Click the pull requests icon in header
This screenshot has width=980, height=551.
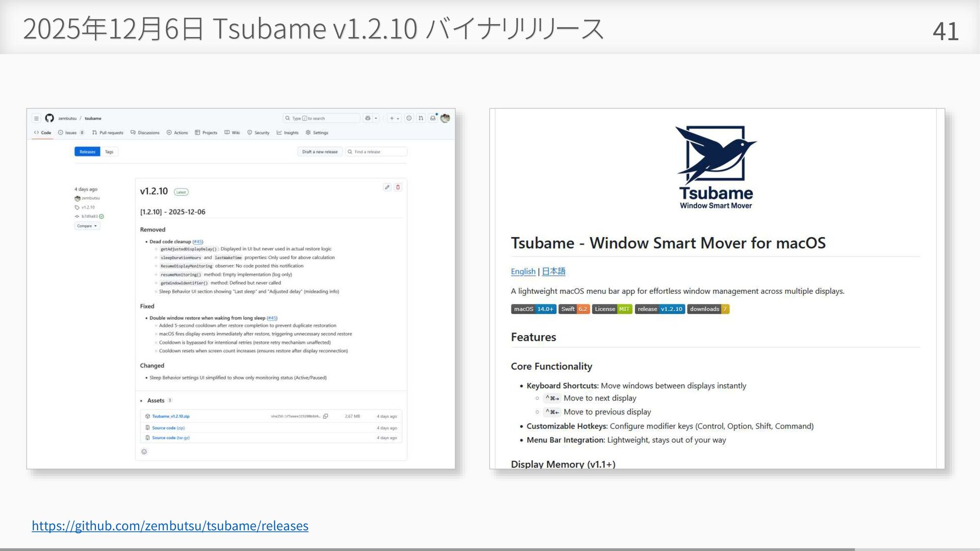pyautogui.click(x=421, y=118)
